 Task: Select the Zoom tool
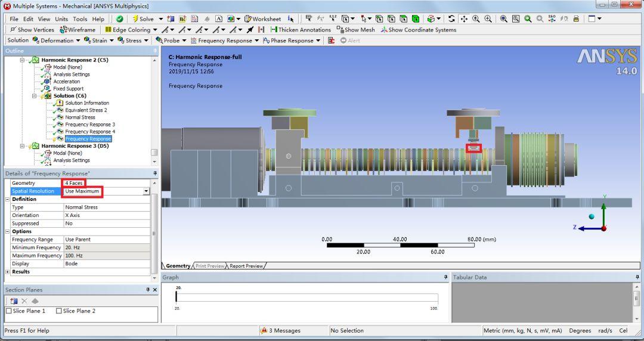click(x=476, y=19)
